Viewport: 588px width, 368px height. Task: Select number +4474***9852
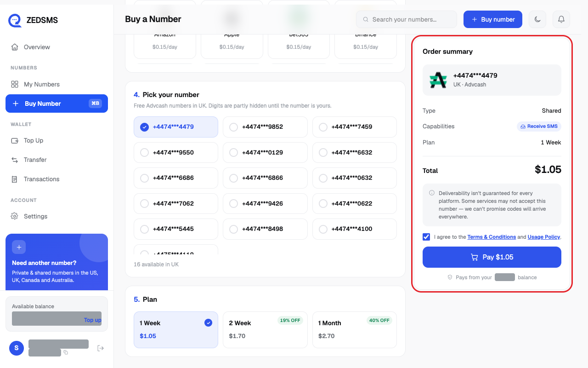[265, 126]
